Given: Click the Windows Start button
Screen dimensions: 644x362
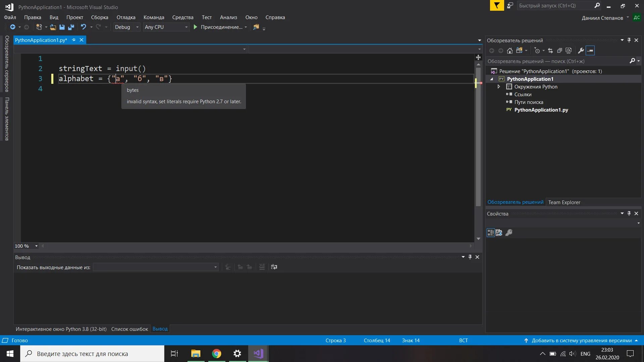Looking at the screenshot, I should point(10,354).
